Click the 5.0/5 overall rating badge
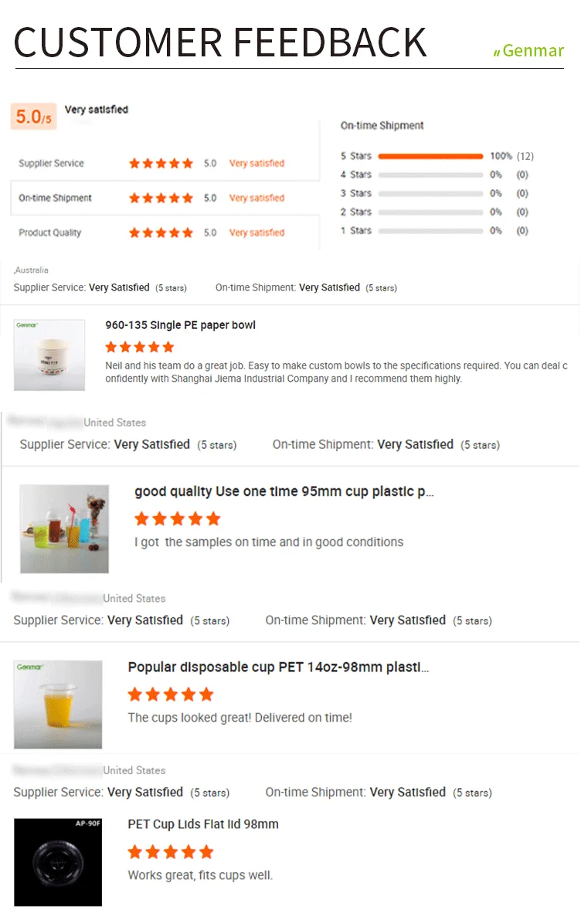581x924 pixels. (33, 116)
